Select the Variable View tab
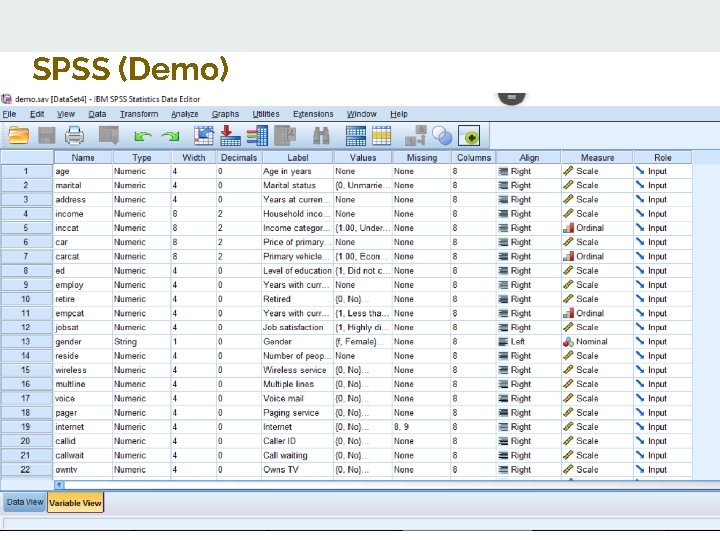 (75, 502)
